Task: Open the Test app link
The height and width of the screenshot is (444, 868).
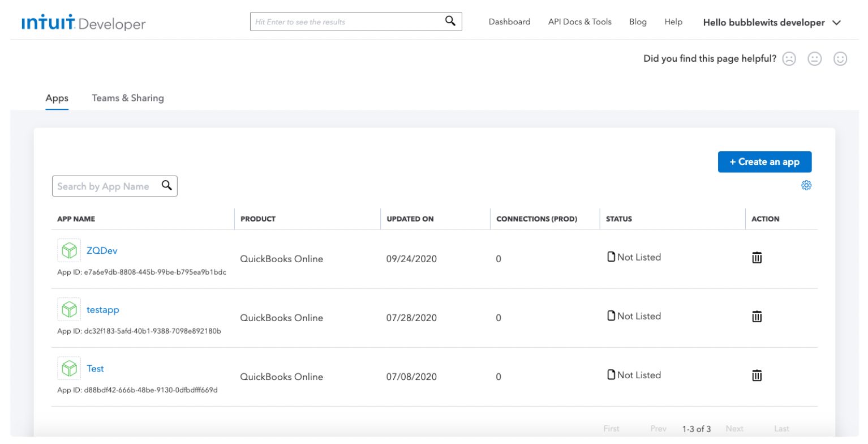Action: [x=95, y=369]
